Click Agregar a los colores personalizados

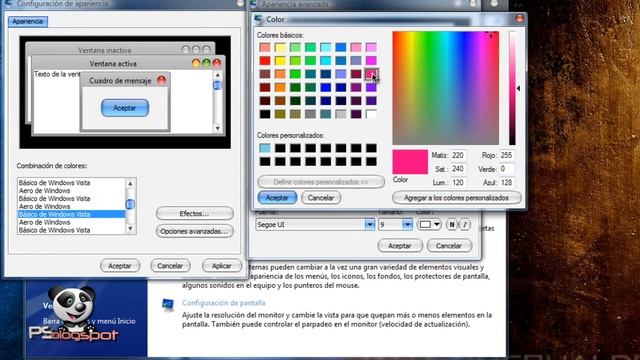click(x=456, y=198)
